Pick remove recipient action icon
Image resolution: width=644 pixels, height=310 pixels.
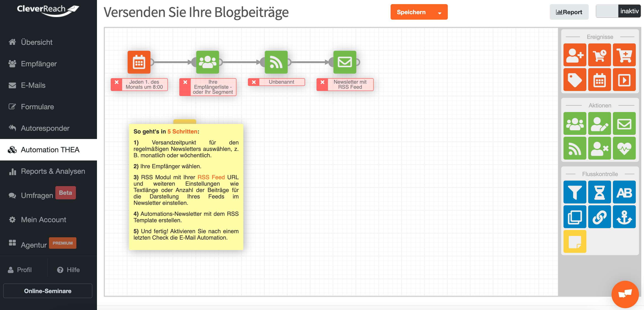(x=599, y=148)
